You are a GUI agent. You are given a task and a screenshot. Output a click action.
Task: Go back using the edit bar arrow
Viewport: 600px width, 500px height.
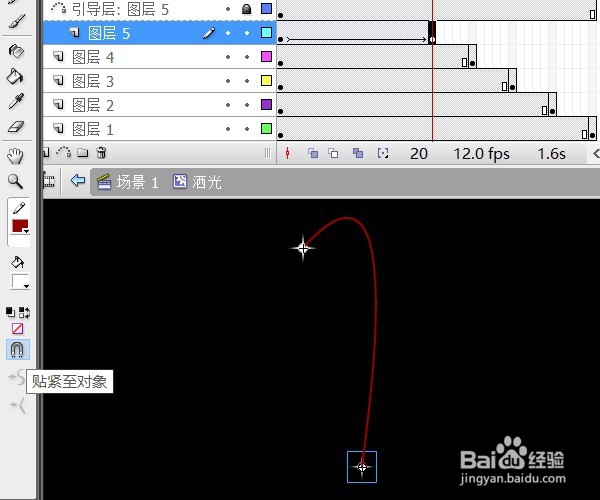pos(78,180)
